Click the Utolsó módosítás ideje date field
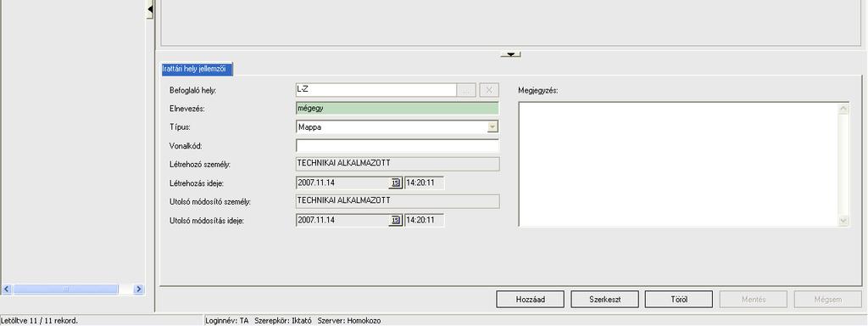The height and width of the screenshot is (326, 868). [343, 221]
